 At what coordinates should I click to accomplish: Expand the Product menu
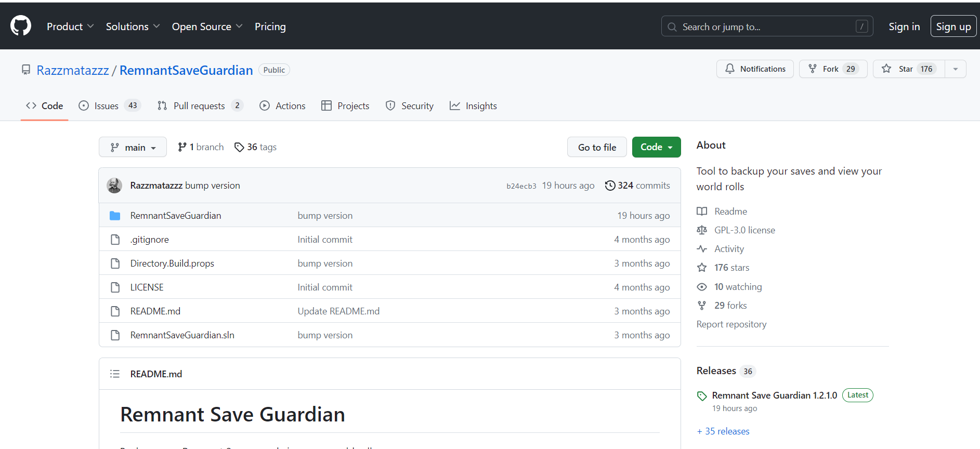(70, 27)
